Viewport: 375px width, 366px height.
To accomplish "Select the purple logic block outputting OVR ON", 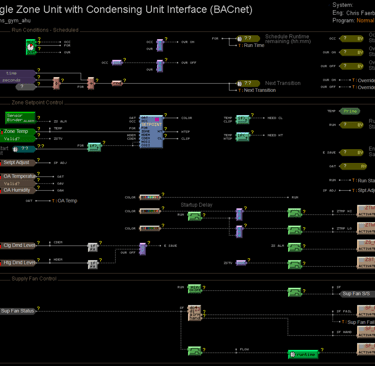I will tap(160, 45).
